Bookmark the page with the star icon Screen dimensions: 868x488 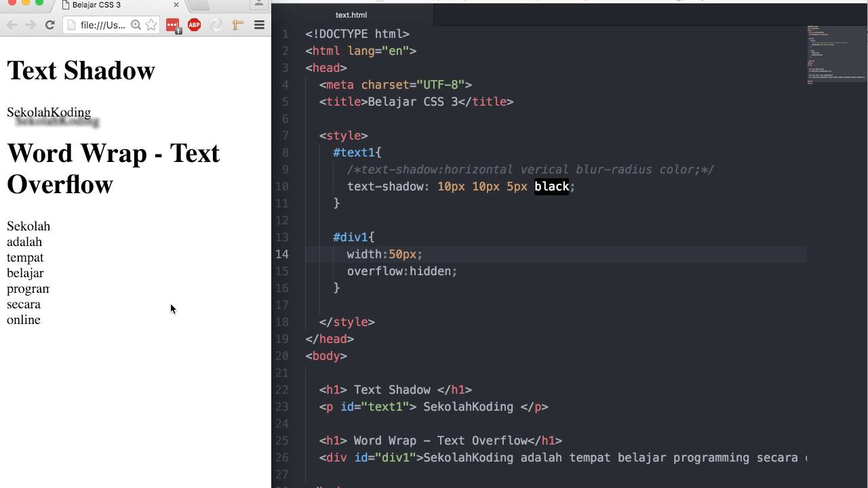pyautogui.click(x=151, y=25)
